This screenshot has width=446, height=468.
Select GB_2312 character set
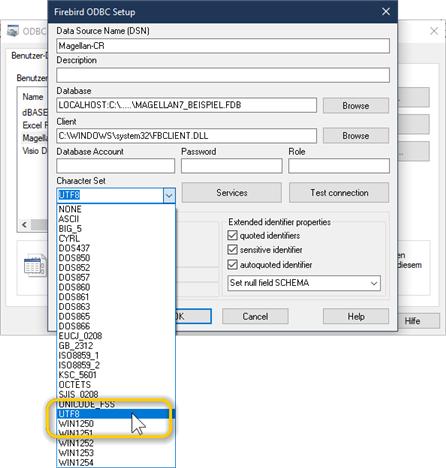pyautogui.click(x=116, y=346)
